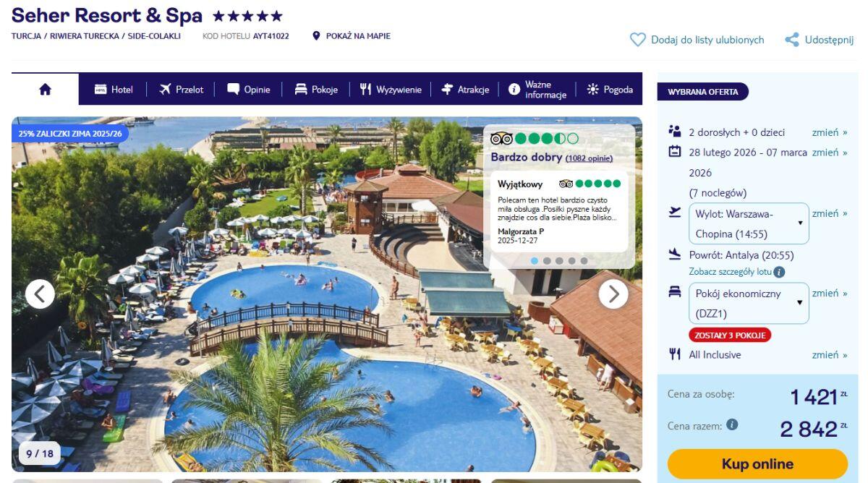868x483 pixels.
Task: Click the map pin Pokaż na mapie
Action: tap(316, 35)
